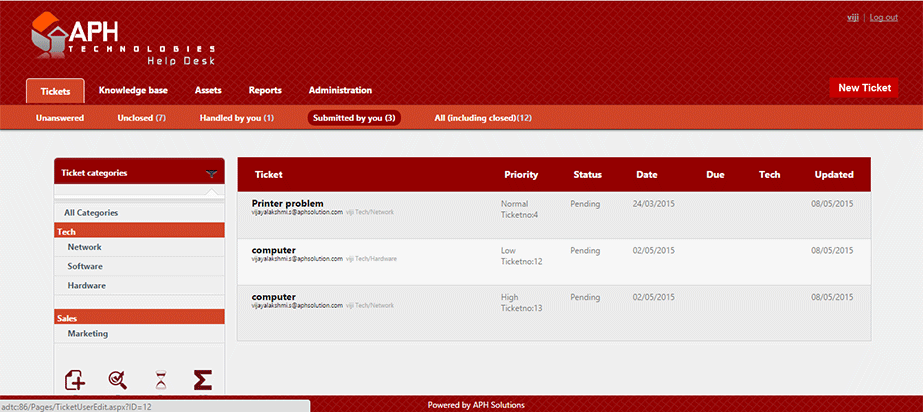Open the Reports menu item
This screenshot has height=412, width=923.
click(265, 90)
